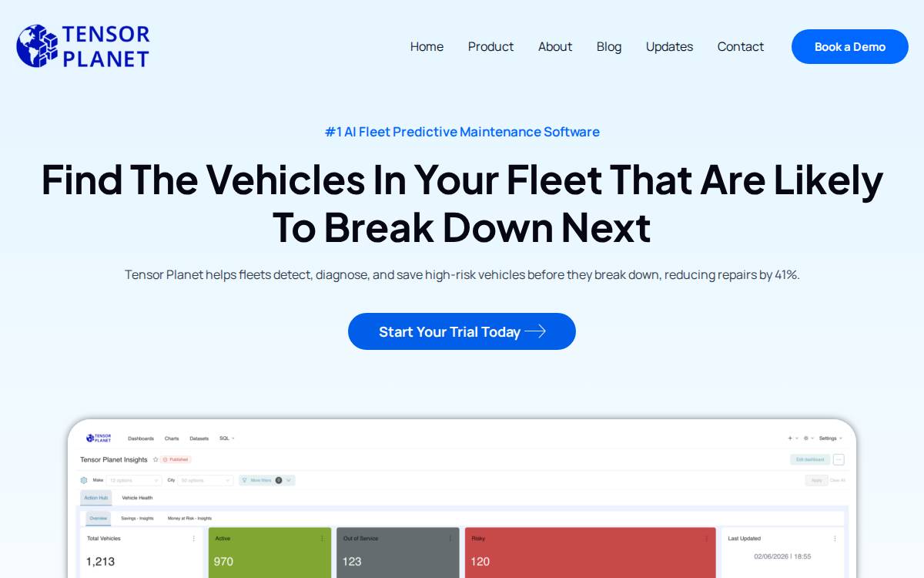
Task: Visit the Blog link in navigation
Action: point(609,46)
